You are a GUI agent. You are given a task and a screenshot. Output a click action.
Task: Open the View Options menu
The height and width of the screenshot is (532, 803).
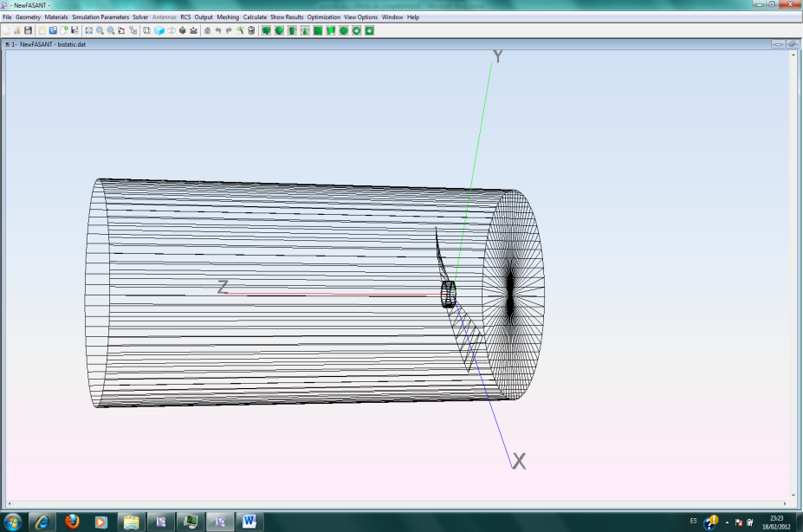360,17
